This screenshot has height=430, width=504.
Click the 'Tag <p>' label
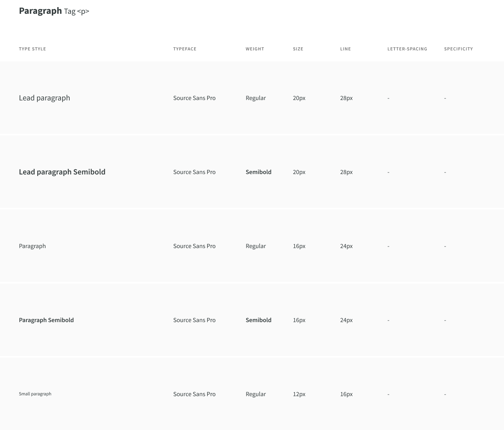pyautogui.click(x=76, y=11)
